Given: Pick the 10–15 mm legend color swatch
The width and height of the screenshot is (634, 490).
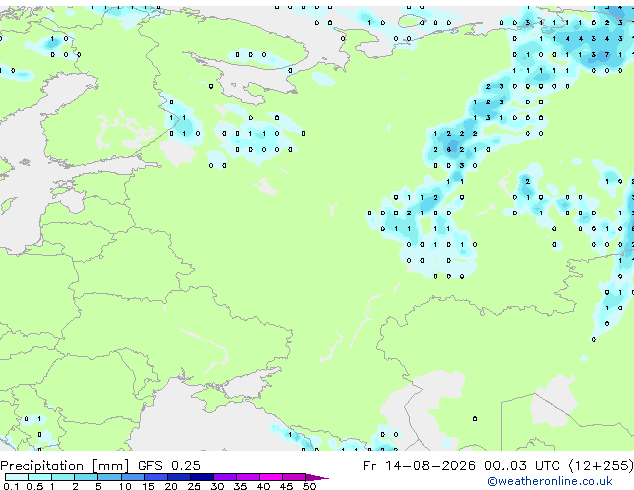Looking at the screenshot, I should (x=132, y=477).
